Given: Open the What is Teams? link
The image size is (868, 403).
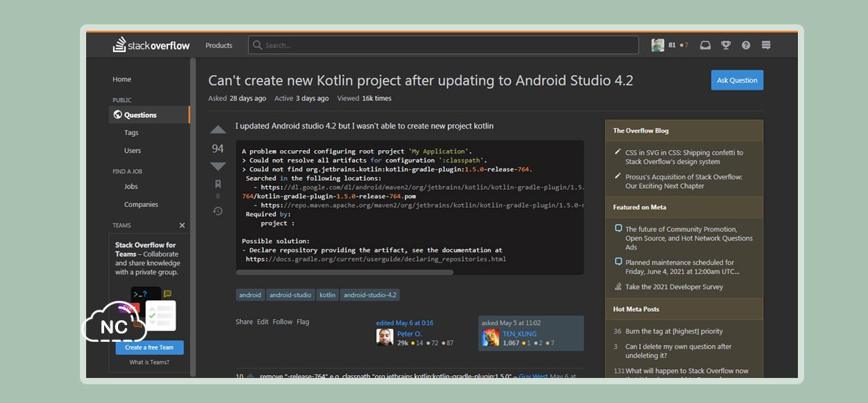Looking at the screenshot, I should point(149,362).
